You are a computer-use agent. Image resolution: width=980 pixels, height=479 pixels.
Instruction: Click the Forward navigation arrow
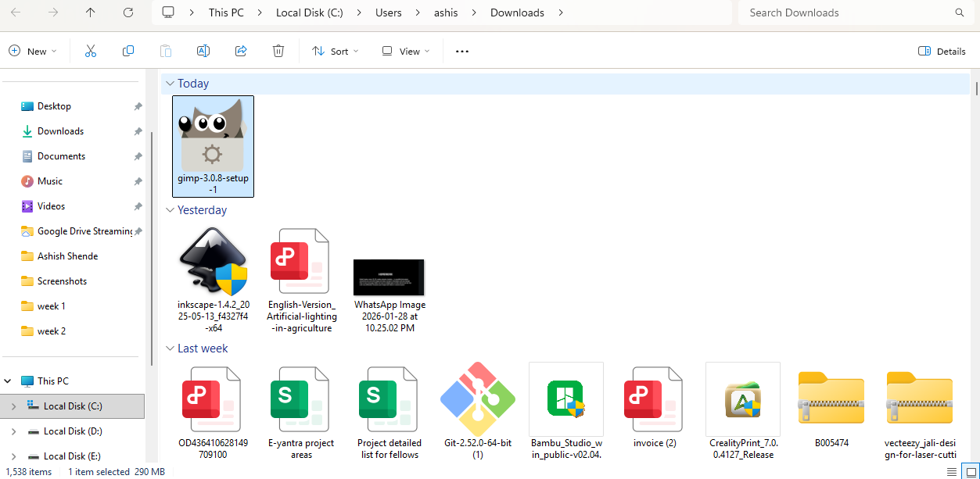[53, 13]
